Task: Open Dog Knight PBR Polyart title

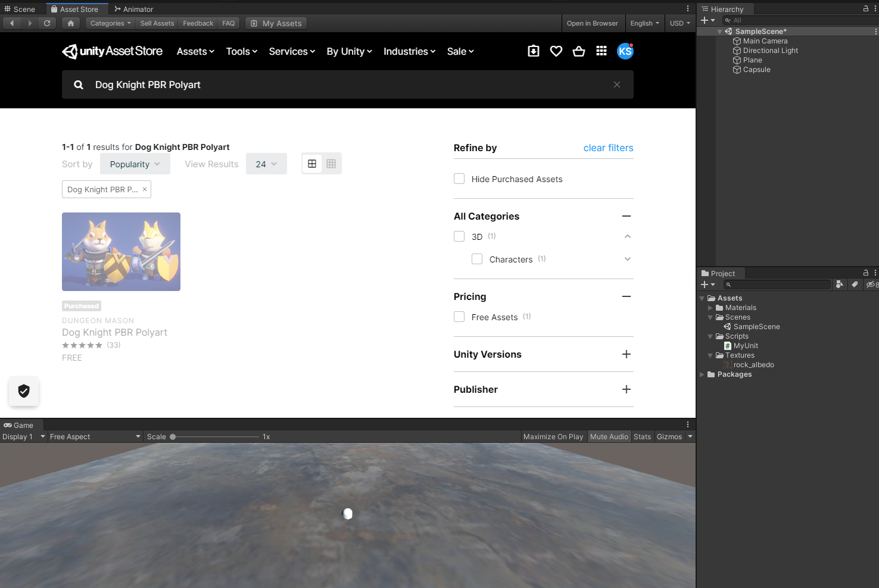Action: (x=114, y=332)
